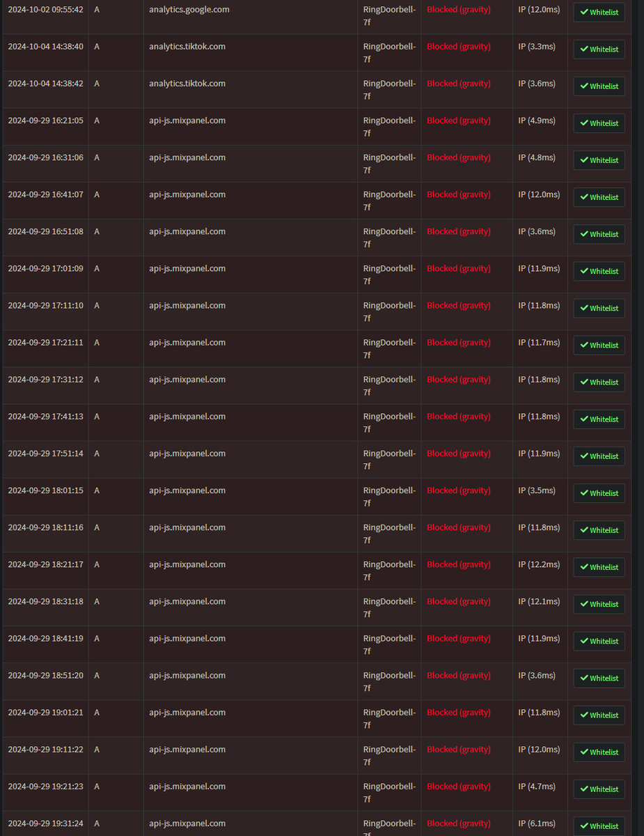Click api-js.mixpanel.com in the 17:01:09 row
Viewport: 644px width, 836px height.
point(187,268)
